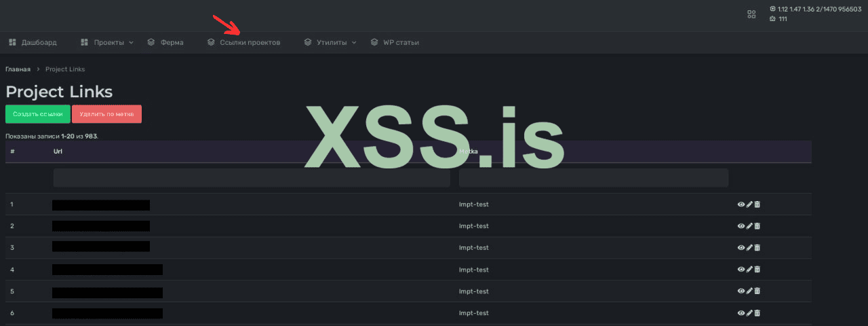The height and width of the screenshot is (326, 868).
Task: Click the lmpt-test label in row 1
Action: (x=474, y=204)
